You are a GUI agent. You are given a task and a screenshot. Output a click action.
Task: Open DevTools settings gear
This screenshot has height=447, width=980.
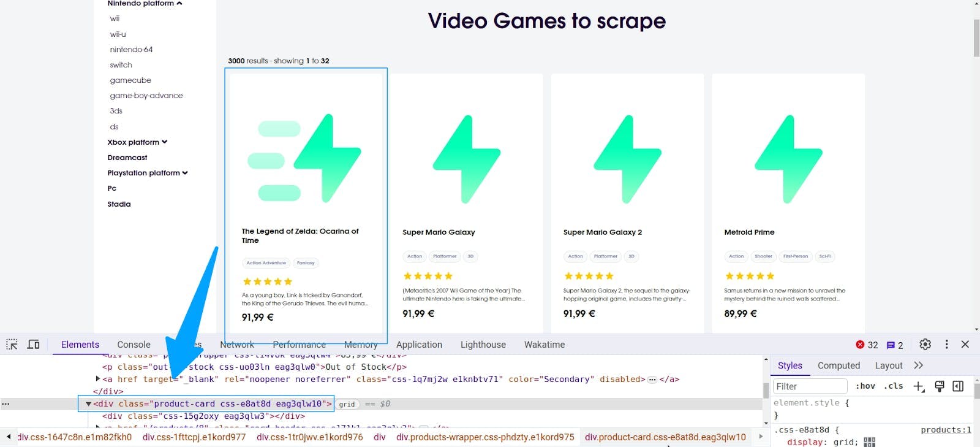tap(925, 345)
